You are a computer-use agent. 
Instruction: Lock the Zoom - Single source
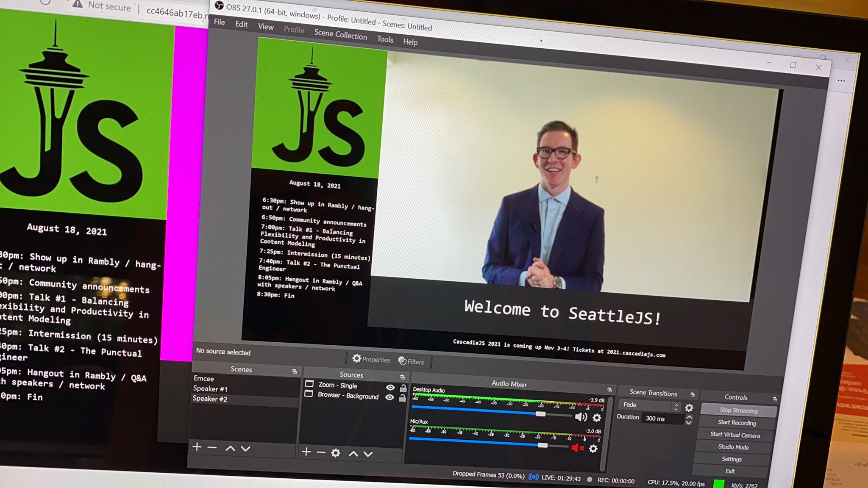coord(403,388)
